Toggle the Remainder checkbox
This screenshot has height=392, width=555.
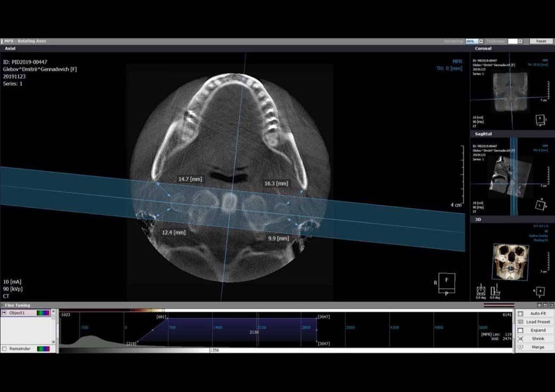click(4, 349)
